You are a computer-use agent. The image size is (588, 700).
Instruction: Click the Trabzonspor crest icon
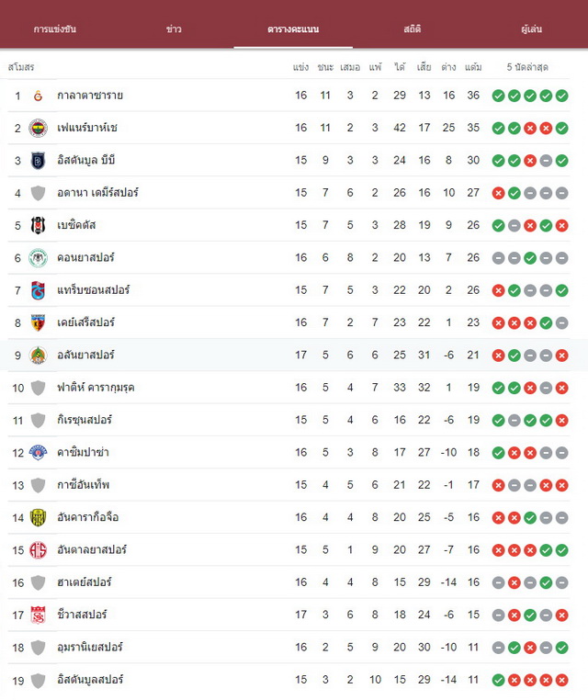(x=38, y=290)
